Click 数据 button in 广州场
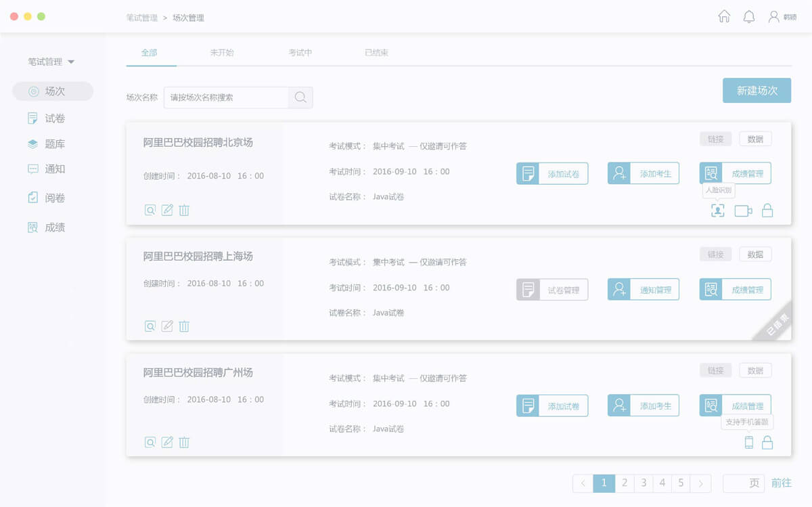This screenshot has height=507, width=812. [755, 371]
